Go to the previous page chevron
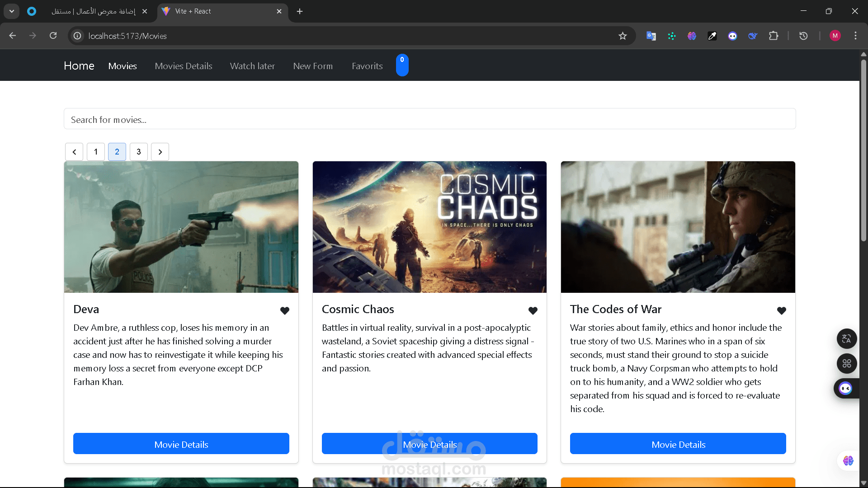This screenshot has height=488, width=868. [x=74, y=152]
